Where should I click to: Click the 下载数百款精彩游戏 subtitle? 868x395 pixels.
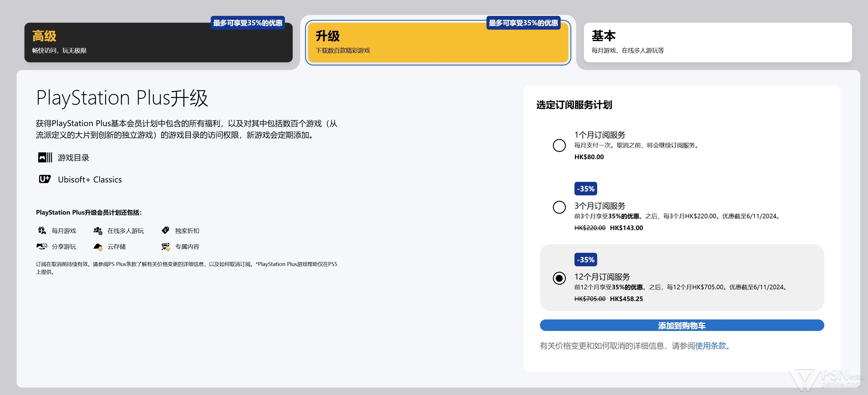343,51
